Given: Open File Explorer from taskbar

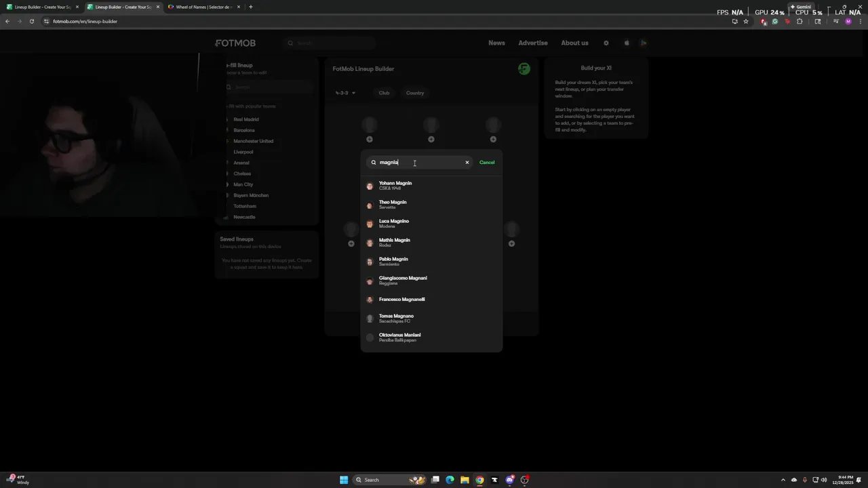Looking at the screenshot, I should pos(465,480).
